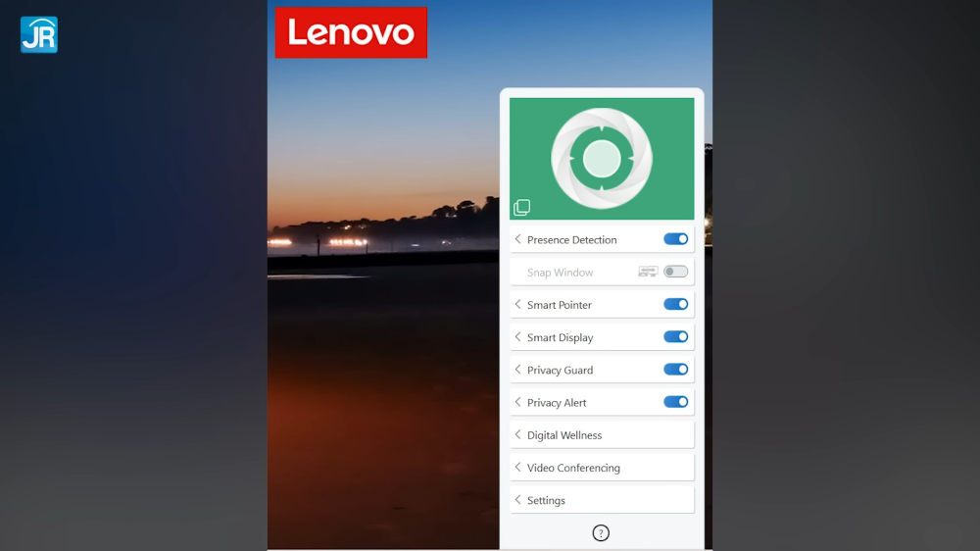Open the Digital Wellness section
This screenshot has width=980, height=551.
[x=602, y=434]
